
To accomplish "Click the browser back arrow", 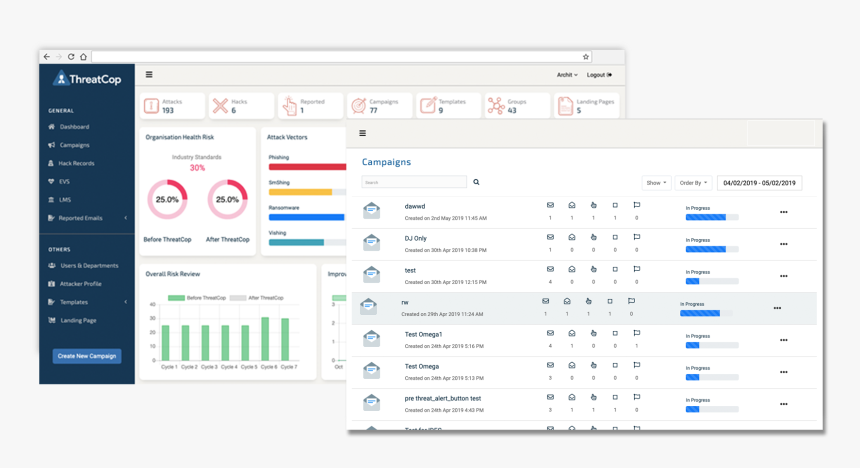I will point(47,57).
